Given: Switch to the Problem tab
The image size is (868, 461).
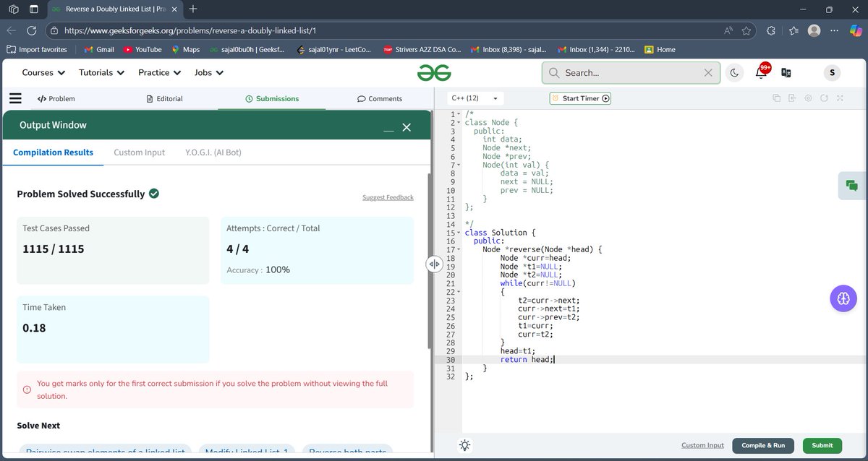Looking at the screenshot, I should [x=56, y=98].
